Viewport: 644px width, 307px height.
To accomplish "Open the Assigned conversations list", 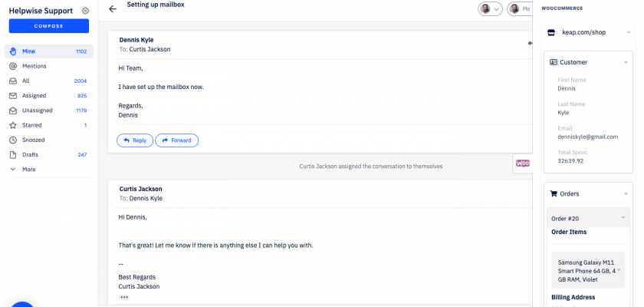I will (x=34, y=96).
